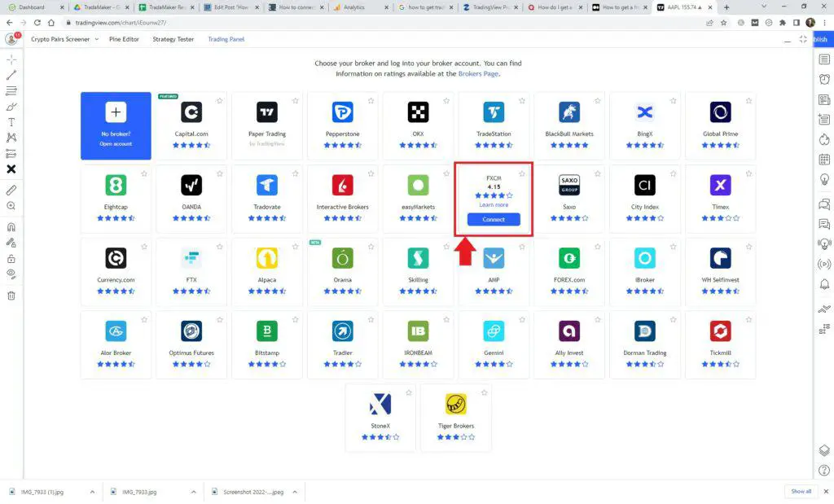
Task: Select the Trading Panel tab
Action: click(226, 39)
